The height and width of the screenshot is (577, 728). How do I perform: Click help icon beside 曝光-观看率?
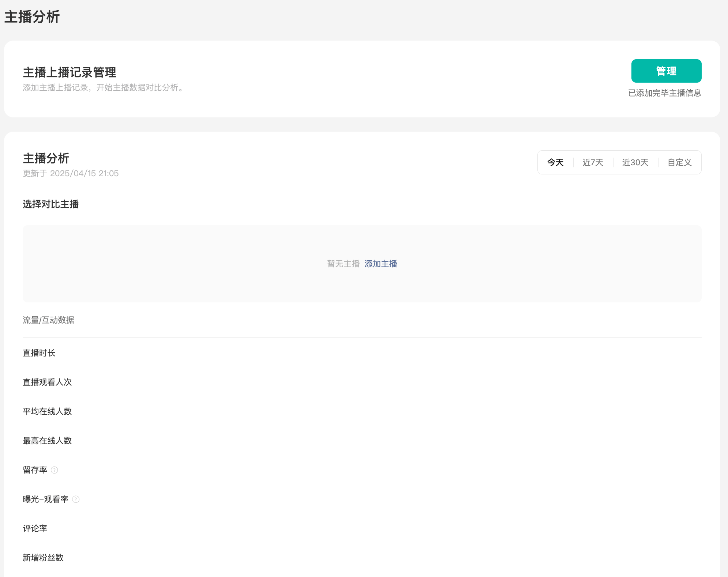click(x=76, y=499)
